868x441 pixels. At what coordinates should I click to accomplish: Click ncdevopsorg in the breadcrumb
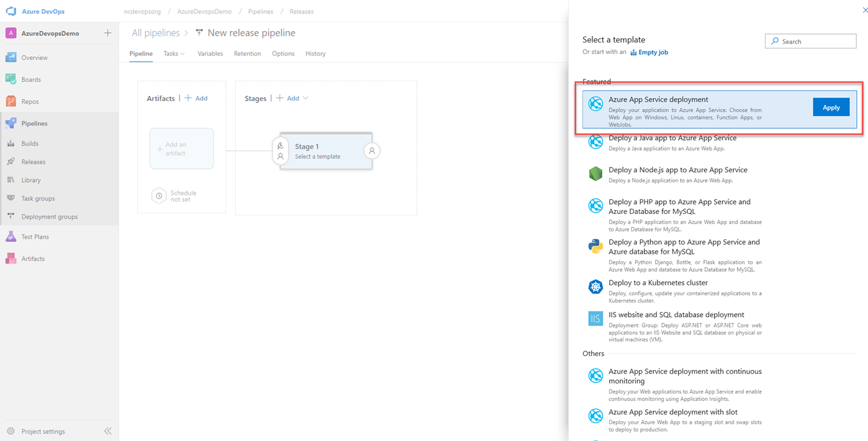pos(142,11)
